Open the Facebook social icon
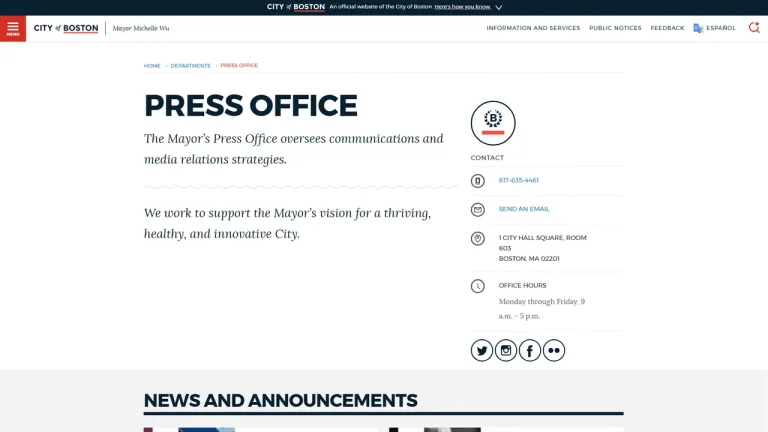The width and height of the screenshot is (768, 432). [x=529, y=350]
